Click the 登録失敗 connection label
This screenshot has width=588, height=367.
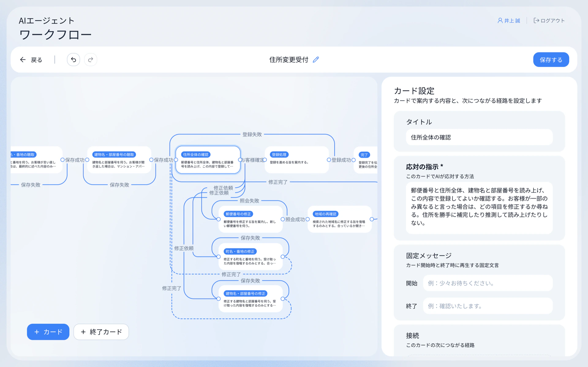coord(252,134)
